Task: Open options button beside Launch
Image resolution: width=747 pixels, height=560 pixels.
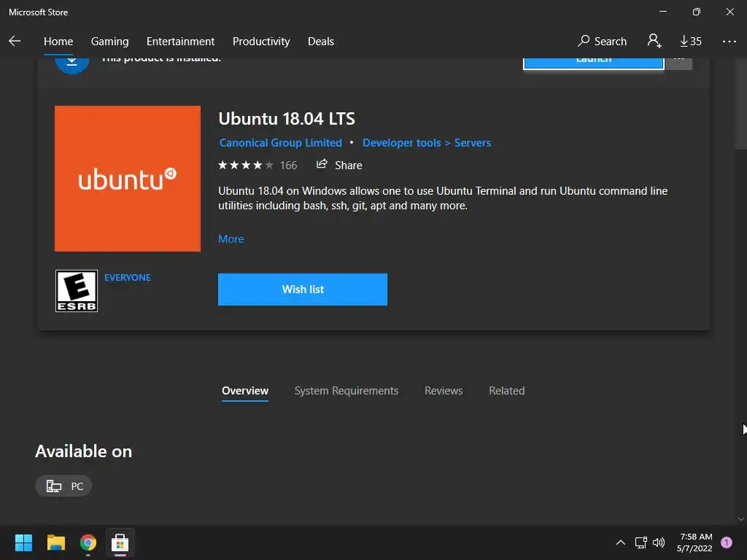Action: click(x=678, y=63)
